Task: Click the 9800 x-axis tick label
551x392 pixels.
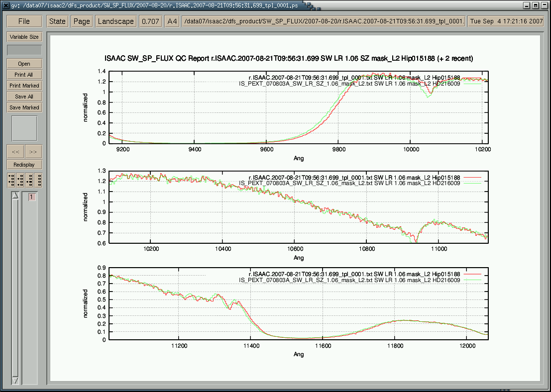Action: pos(338,150)
